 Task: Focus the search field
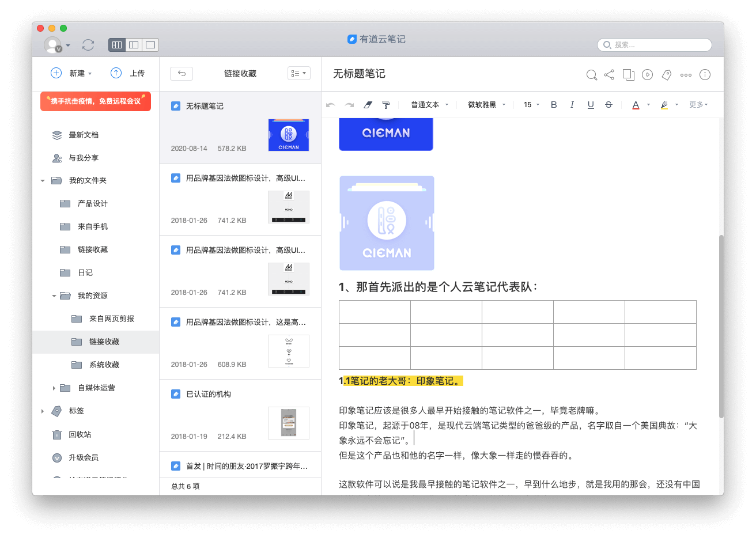tap(655, 45)
